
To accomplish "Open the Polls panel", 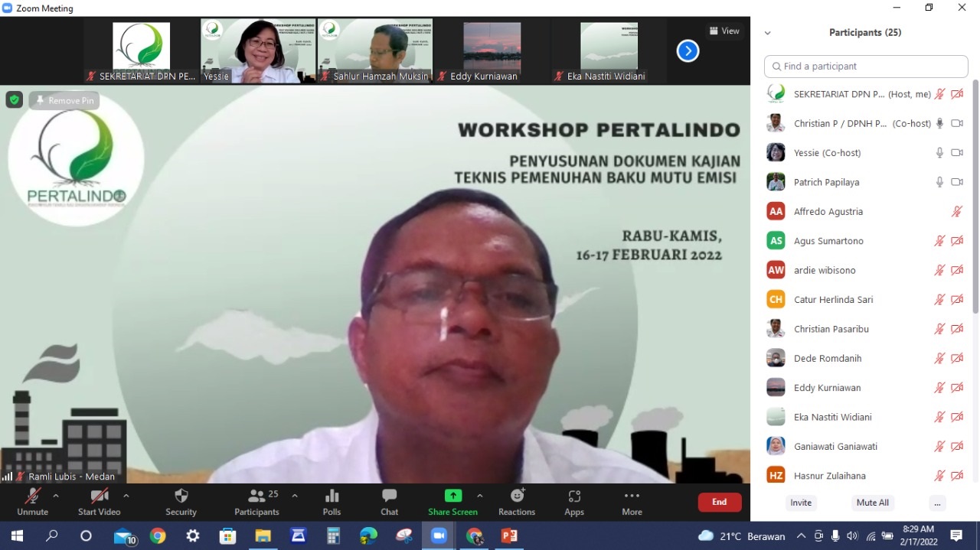I will pyautogui.click(x=332, y=502).
